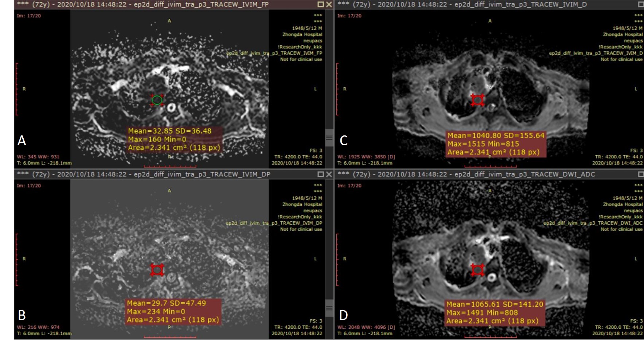Select the red ROI marker in IVIM_DP image
This screenshot has height=340, width=644.
(x=157, y=270)
